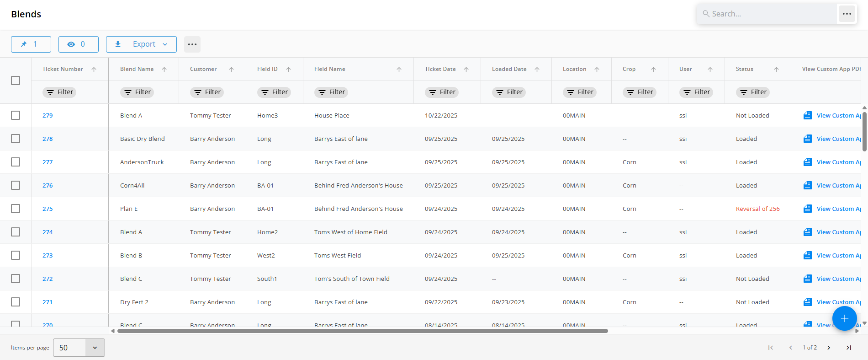Sort by Loaded Date using the arrow icon
This screenshot has height=360, width=868.
point(537,70)
